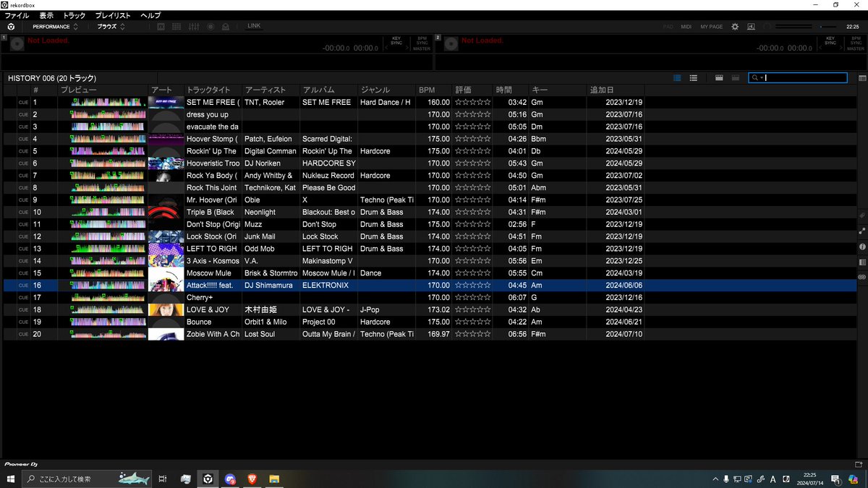This screenshot has height=488, width=868.
Task: Click artwork thumbnail for Triple B
Action: pyautogui.click(x=166, y=213)
